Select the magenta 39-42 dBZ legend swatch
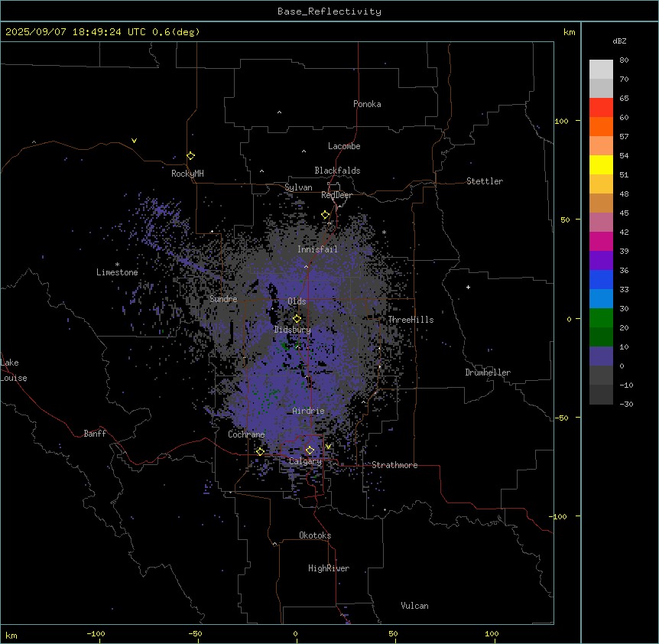 601,241
